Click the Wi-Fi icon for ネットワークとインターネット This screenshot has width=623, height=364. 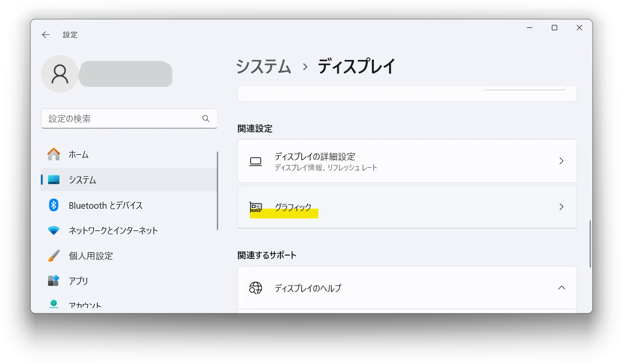pyautogui.click(x=54, y=230)
